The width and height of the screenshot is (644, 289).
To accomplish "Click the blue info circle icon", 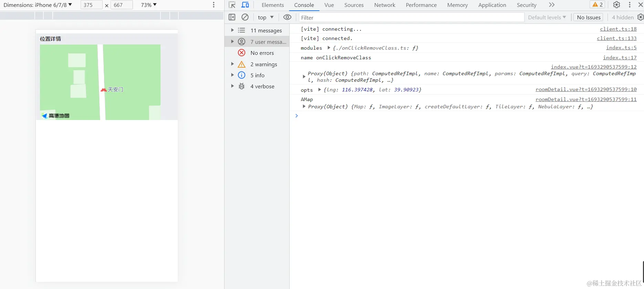I will pyautogui.click(x=242, y=75).
